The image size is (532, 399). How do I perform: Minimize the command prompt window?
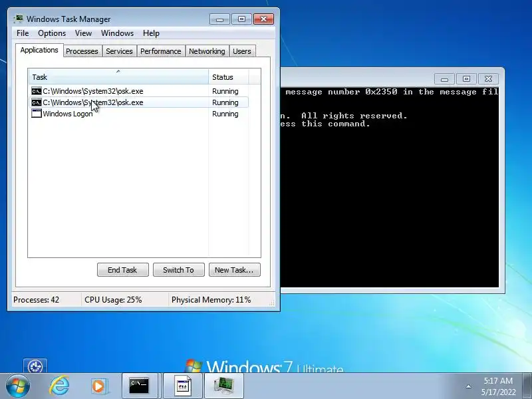(x=444, y=79)
